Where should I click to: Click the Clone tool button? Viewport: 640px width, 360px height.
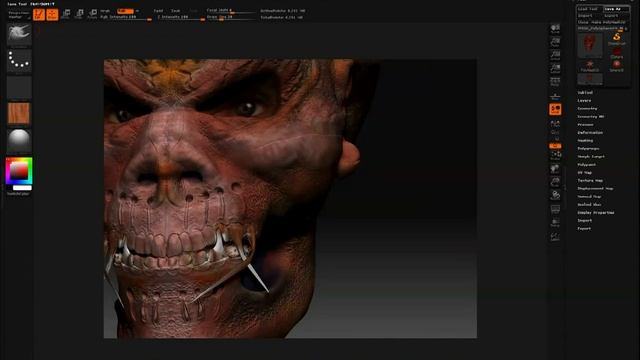[x=583, y=22]
